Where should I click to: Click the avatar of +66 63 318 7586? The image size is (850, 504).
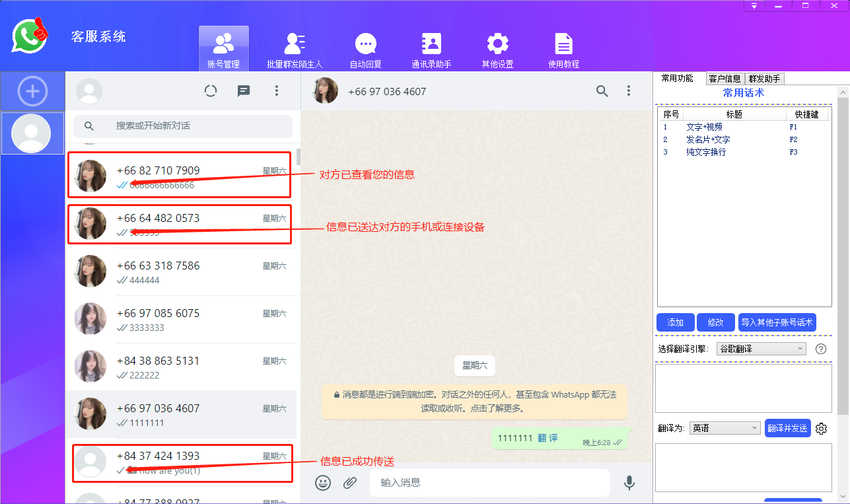coord(90,271)
